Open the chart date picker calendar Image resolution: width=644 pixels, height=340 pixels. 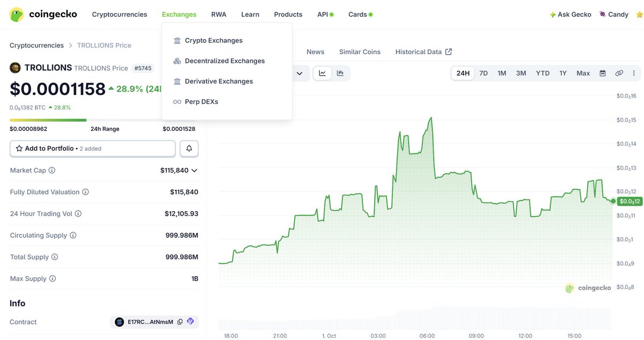click(603, 73)
